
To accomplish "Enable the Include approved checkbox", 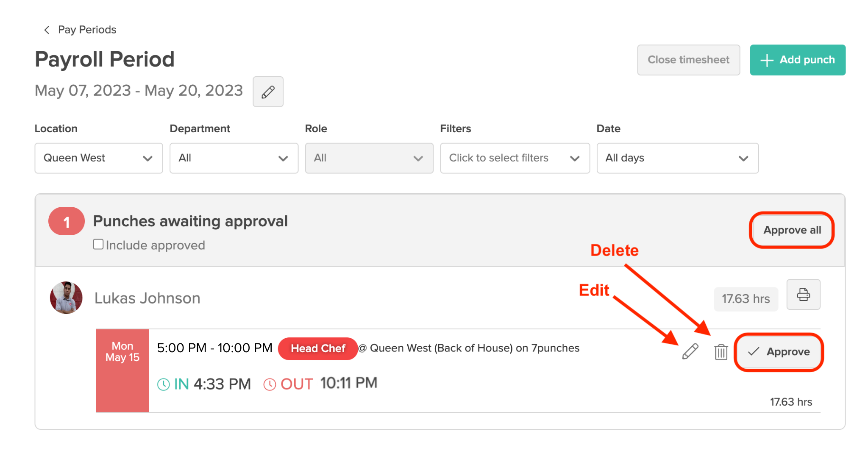I will coord(98,244).
